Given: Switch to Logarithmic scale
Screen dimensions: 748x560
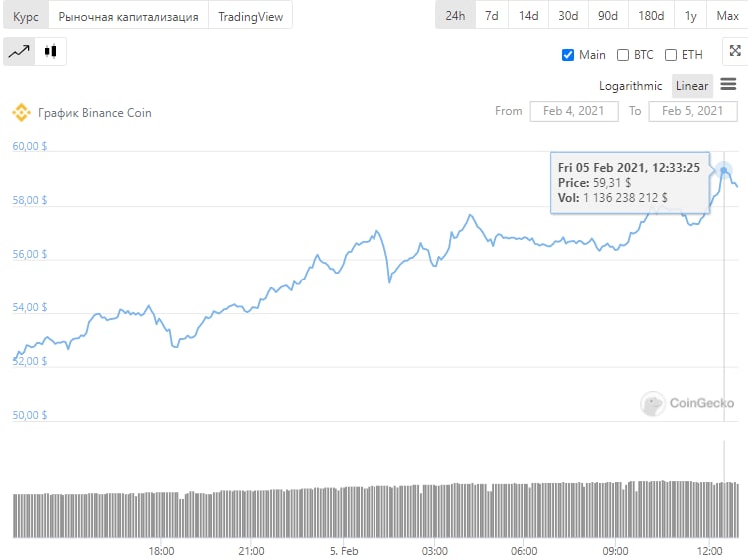Looking at the screenshot, I should [630, 86].
